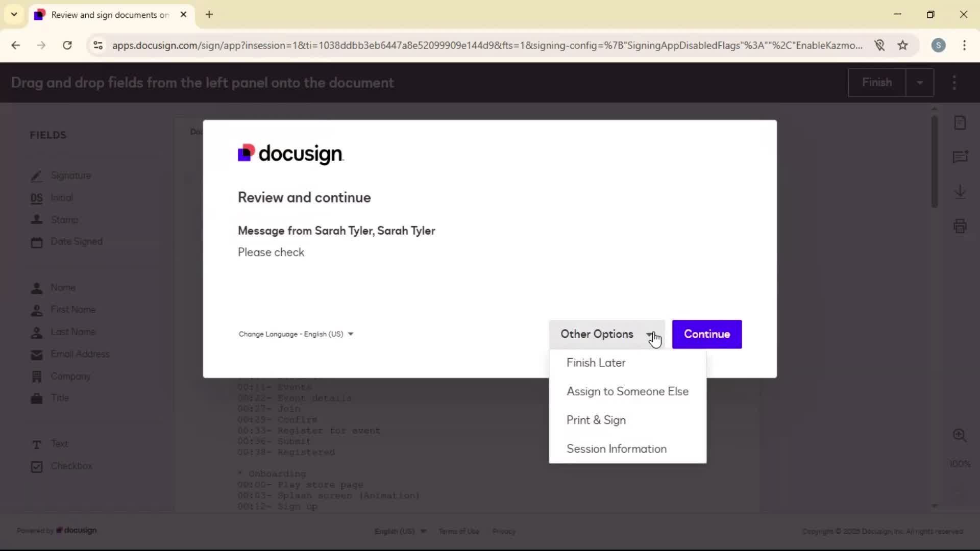View site information icon in address bar

tap(98, 45)
